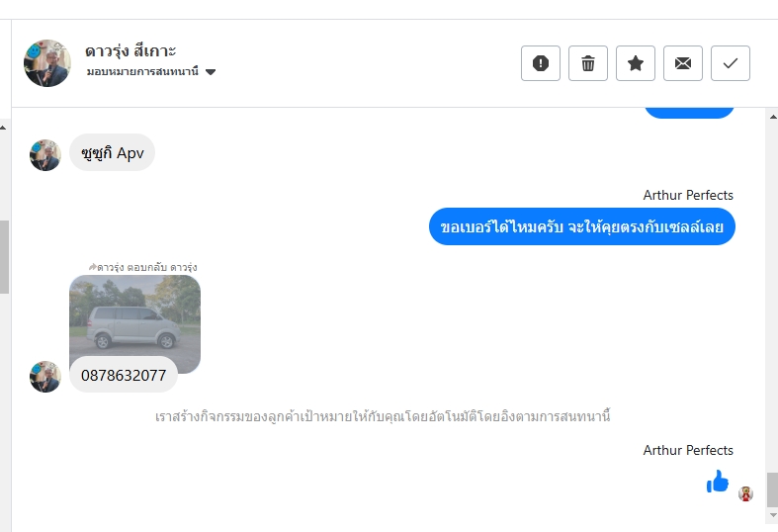
Task: Mark conversation as unread via envelope icon
Action: (x=683, y=63)
